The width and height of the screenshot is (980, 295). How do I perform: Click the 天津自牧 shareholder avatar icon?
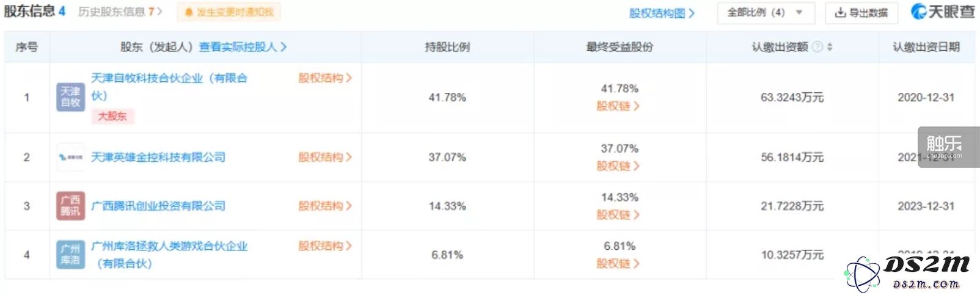(70, 97)
